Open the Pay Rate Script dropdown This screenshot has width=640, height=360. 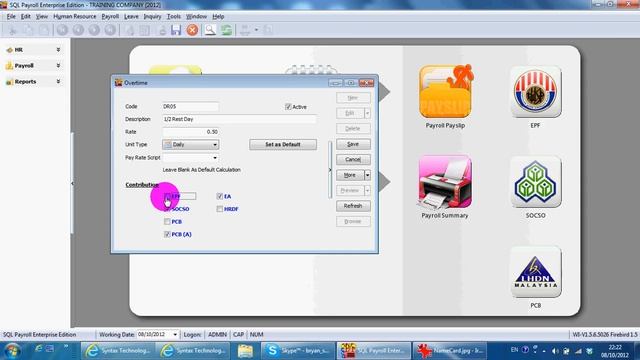pos(215,158)
